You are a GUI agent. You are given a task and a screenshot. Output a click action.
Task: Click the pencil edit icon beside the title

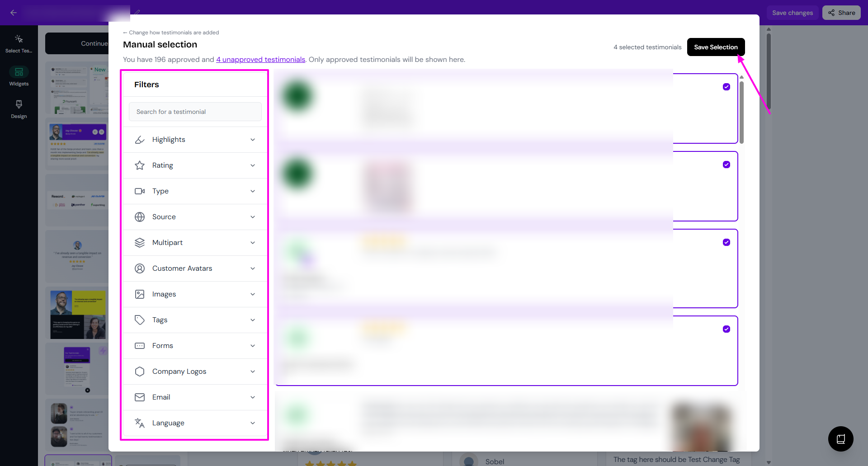point(137,12)
